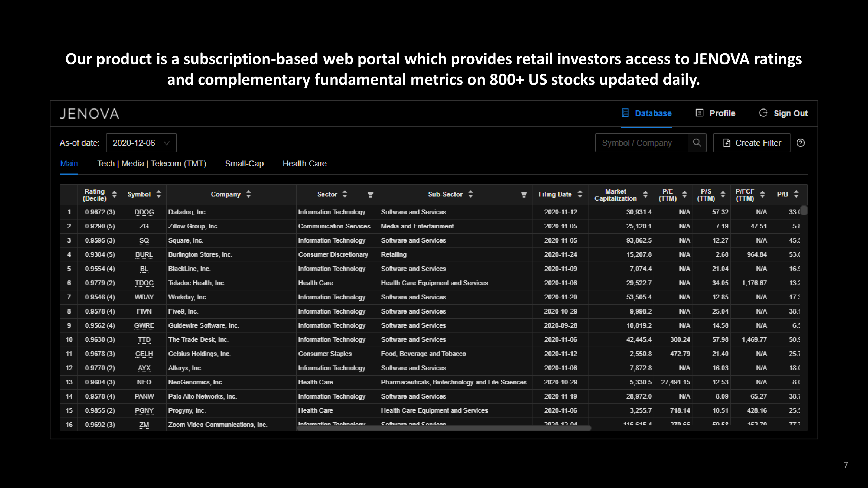
Task: Click the Profile icon in header
Action: pyautogui.click(x=700, y=113)
